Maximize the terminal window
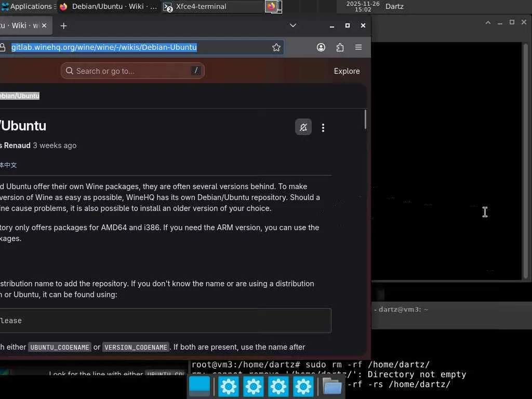The image size is (532, 399). point(512,22)
